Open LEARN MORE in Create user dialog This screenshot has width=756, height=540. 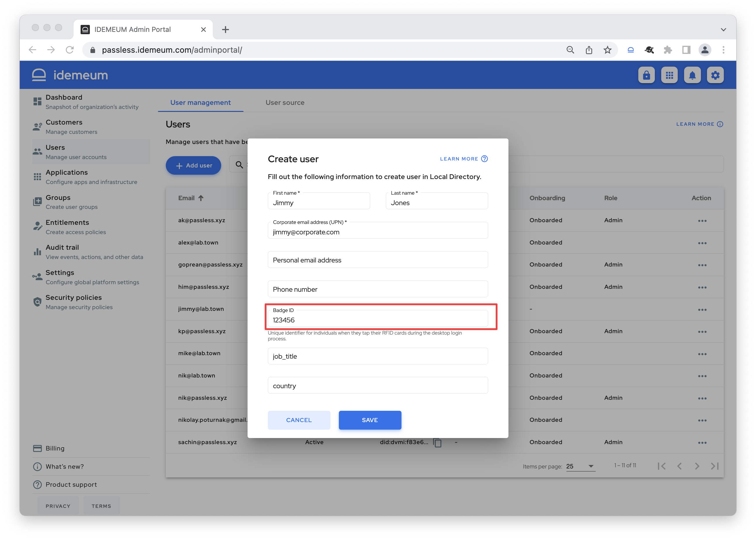click(464, 158)
